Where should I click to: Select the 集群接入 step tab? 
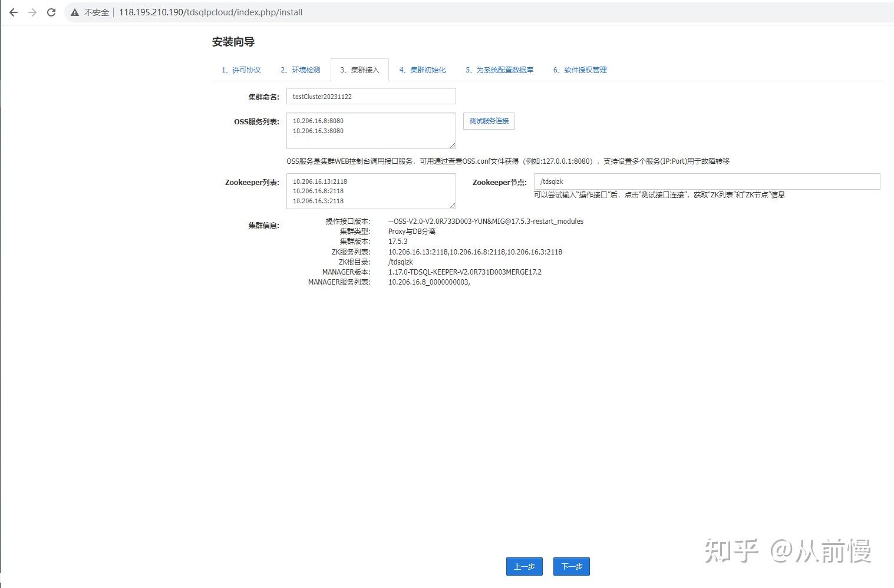(360, 70)
